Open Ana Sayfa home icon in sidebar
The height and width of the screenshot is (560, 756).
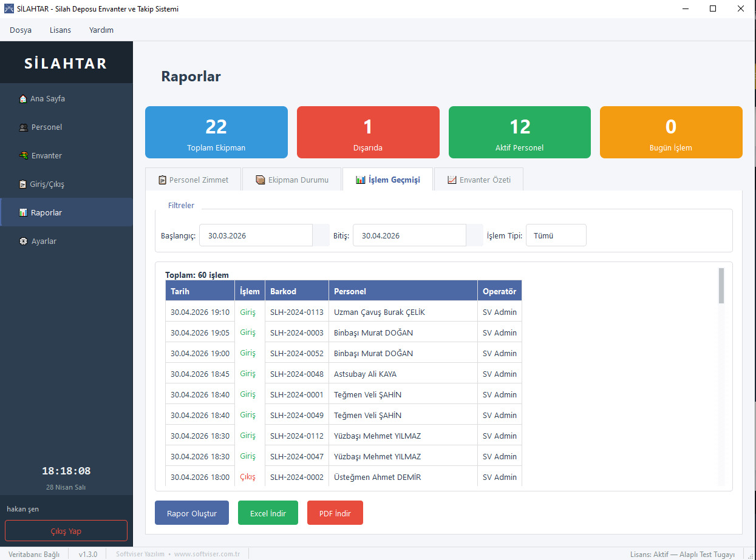23,99
